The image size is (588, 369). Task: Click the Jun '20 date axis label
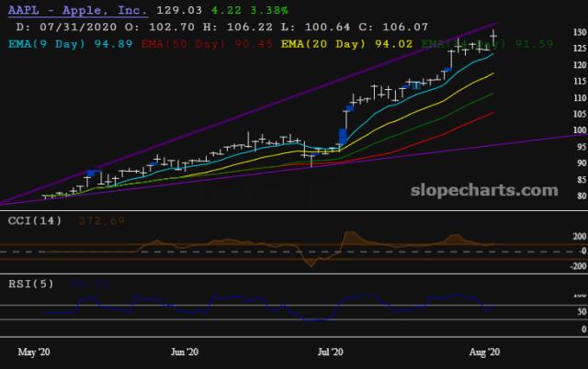[x=185, y=352]
